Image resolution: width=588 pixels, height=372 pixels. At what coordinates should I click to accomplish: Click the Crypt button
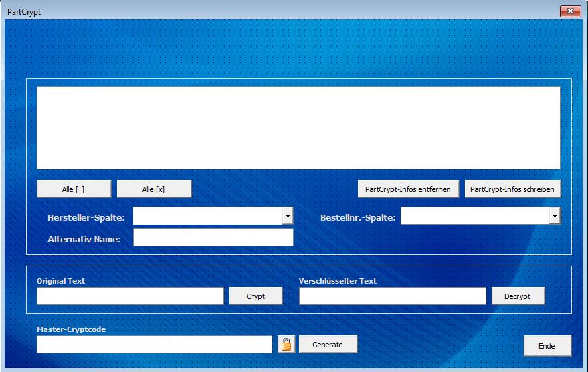pos(256,296)
